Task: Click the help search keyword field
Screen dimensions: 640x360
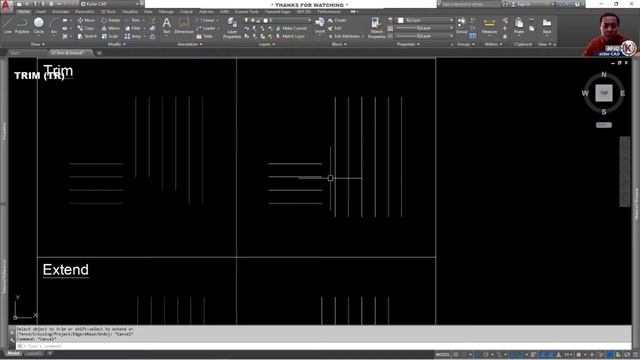Action: (x=471, y=4)
